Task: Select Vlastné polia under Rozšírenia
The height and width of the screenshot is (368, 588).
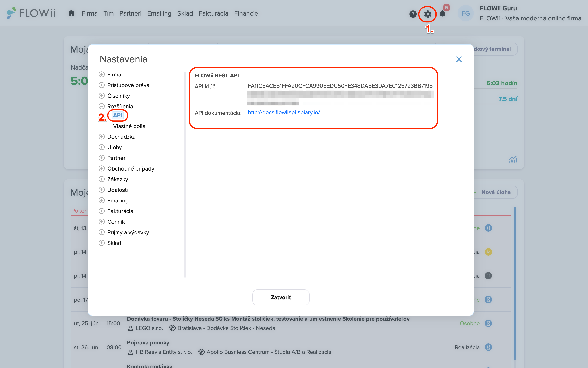Action: (129, 126)
